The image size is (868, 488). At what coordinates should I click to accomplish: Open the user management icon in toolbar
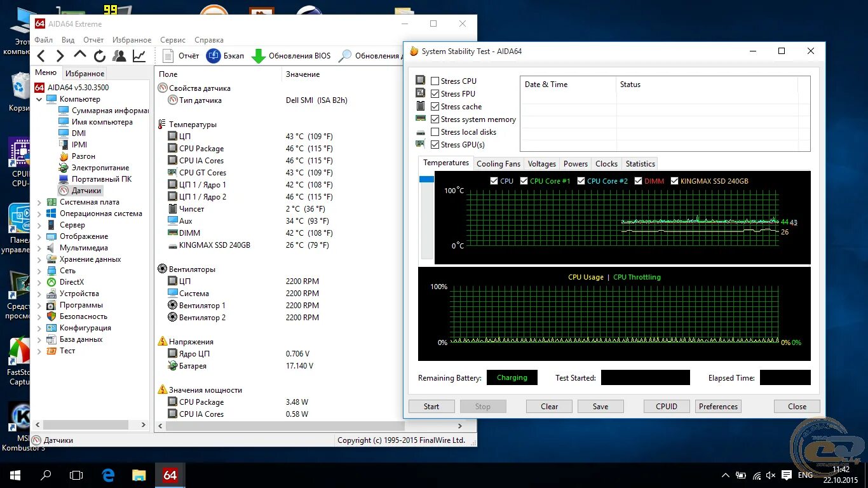pos(119,56)
